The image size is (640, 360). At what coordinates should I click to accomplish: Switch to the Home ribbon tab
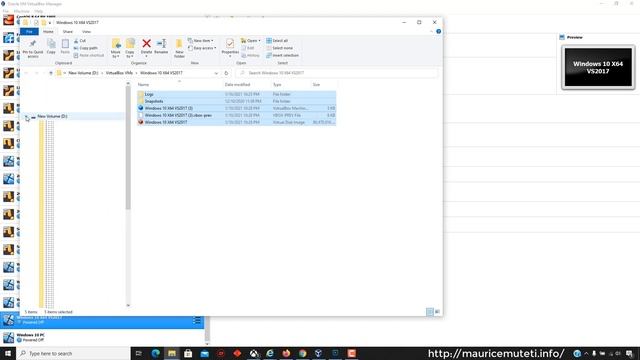pyautogui.click(x=48, y=31)
